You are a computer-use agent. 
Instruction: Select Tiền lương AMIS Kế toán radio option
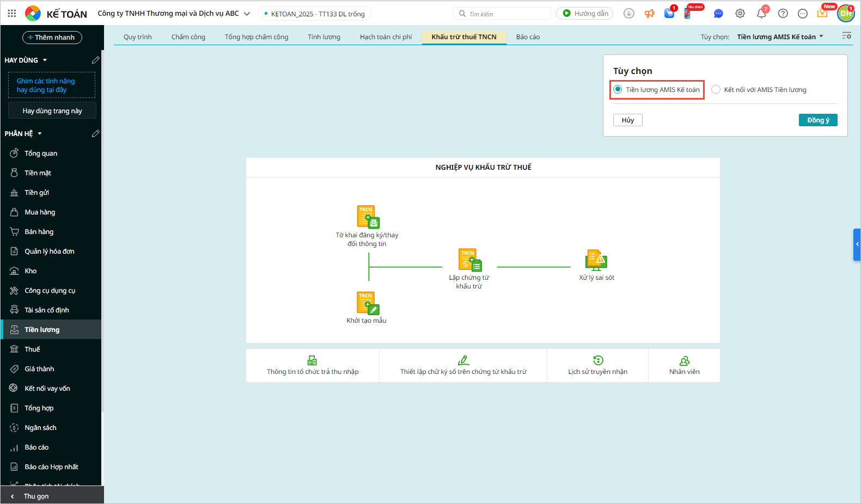coord(618,90)
